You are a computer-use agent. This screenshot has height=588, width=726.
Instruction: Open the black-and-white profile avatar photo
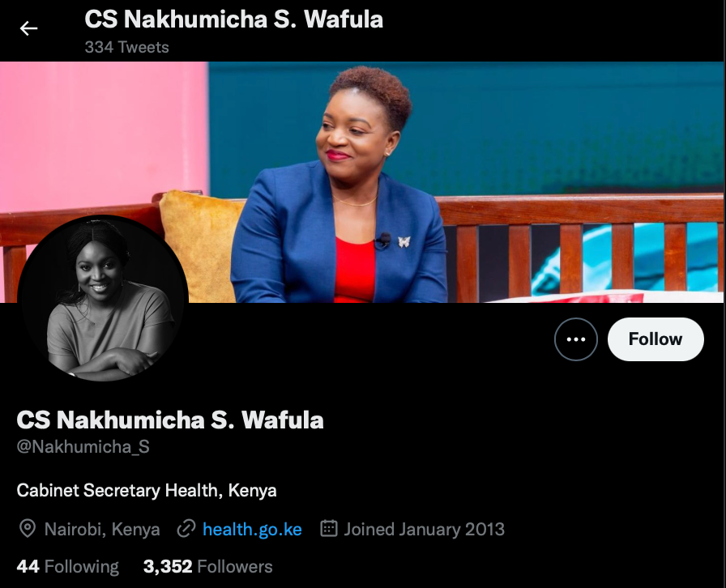click(103, 299)
